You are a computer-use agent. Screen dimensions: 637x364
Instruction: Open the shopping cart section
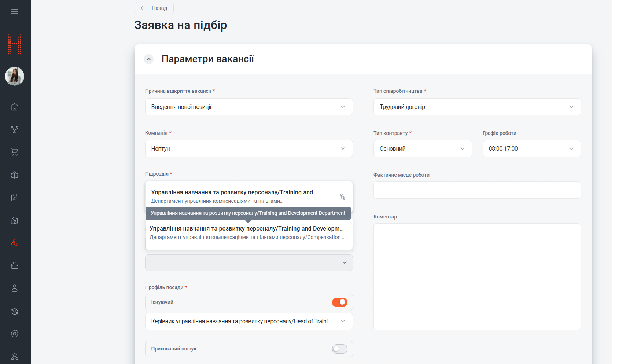(15, 152)
